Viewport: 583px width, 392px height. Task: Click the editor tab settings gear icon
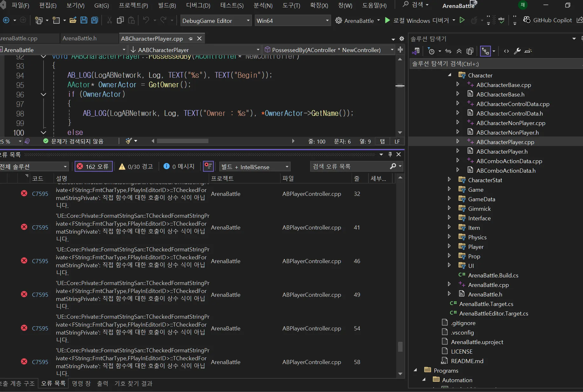tap(402, 39)
